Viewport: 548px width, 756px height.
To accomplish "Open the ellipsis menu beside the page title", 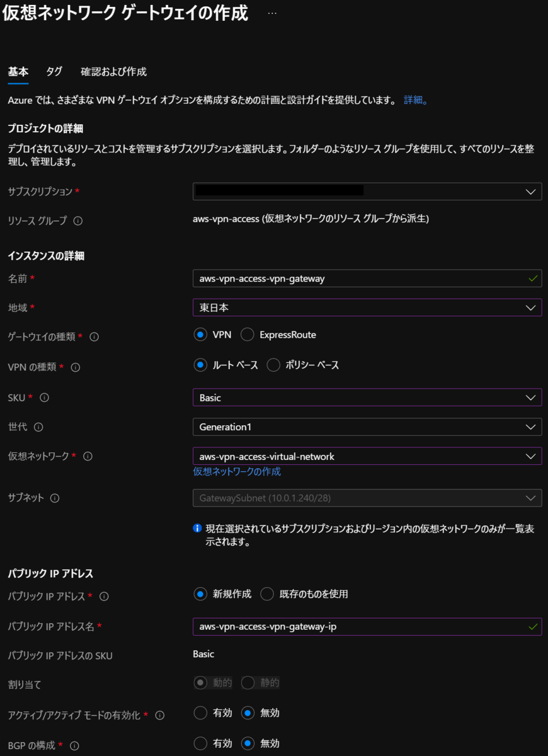I will pyautogui.click(x=272, y=13).
